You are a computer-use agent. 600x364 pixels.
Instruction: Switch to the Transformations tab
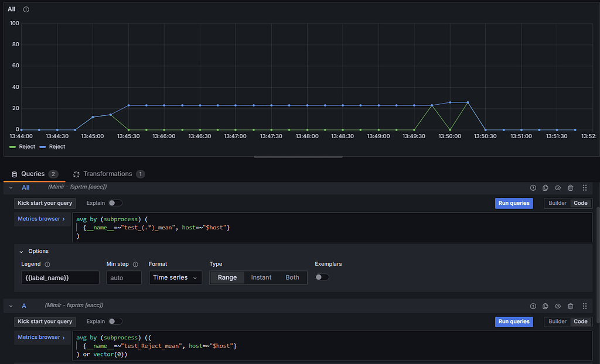tap(108, 174)
